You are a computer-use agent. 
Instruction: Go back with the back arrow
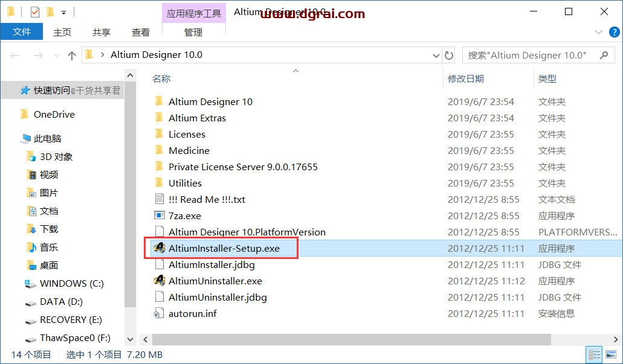coord(15,55)
